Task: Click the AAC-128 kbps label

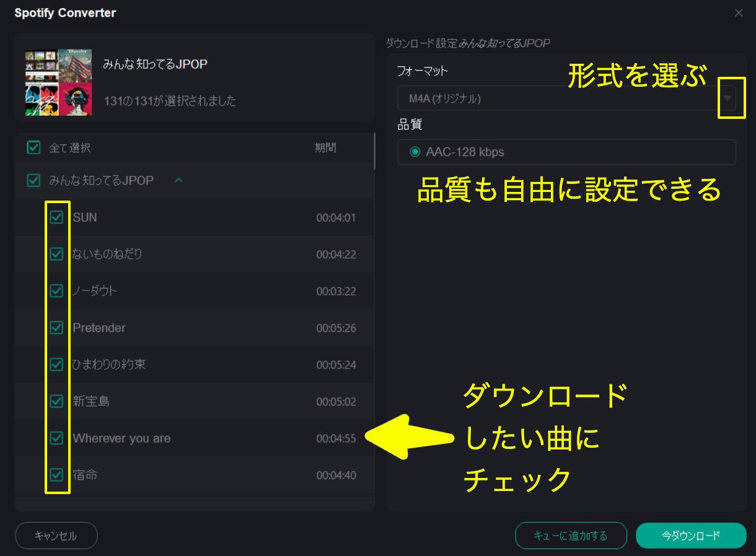Action: coord(465,152)
